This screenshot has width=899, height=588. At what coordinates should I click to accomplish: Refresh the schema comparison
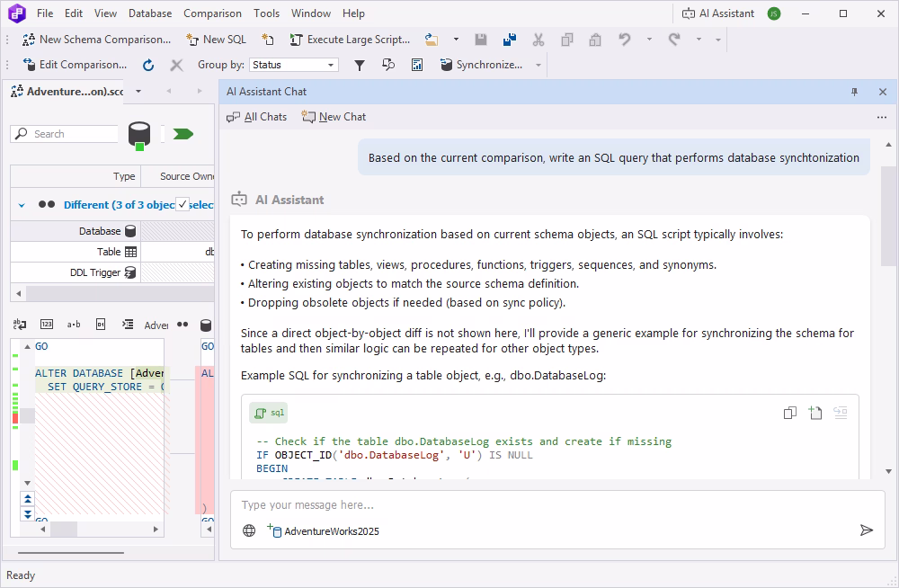pos(148,65)
